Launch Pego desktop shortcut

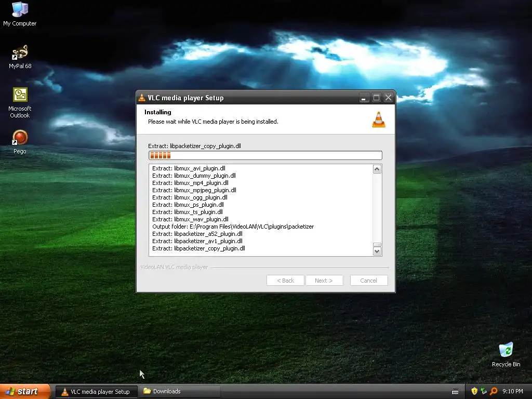pyautogui.click(x=20, y=142)
